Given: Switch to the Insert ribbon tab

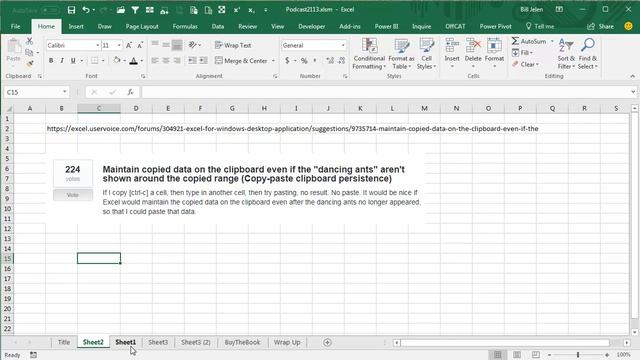Looking at the screenshot, I should click(76, 27).
